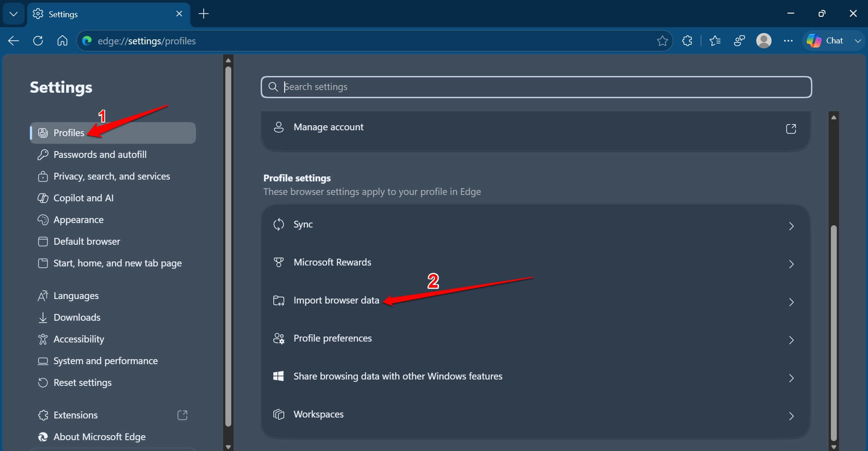Click the main content scrollbar up arrow
The height and width of the screenshot is (451, 868).
click(x=834, y=117)
